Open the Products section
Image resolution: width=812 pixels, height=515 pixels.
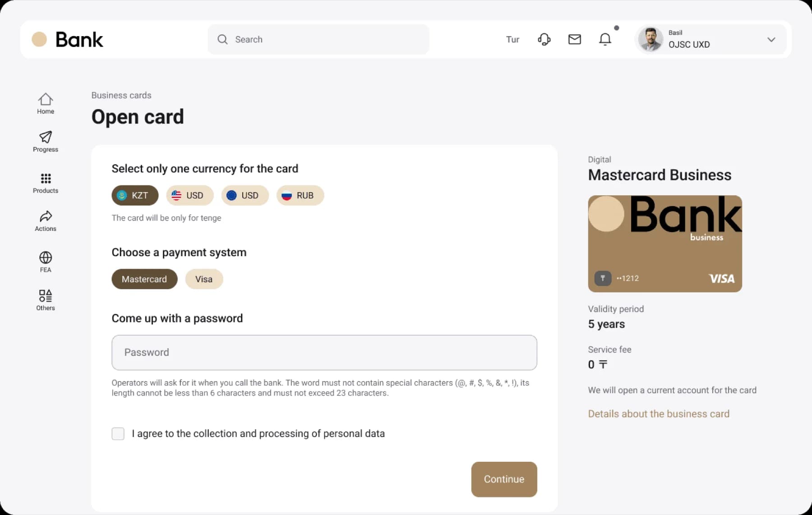(45, 183)
